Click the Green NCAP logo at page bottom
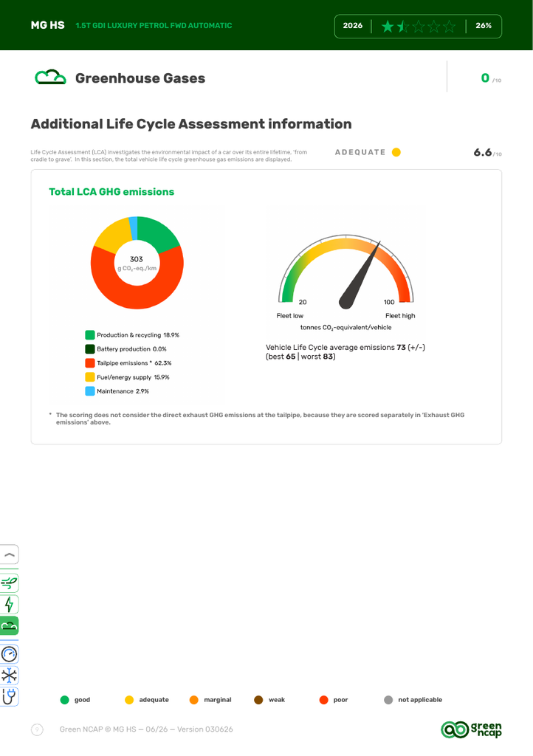The height and width of the screenshot is (756, 533). click(471, 729)
